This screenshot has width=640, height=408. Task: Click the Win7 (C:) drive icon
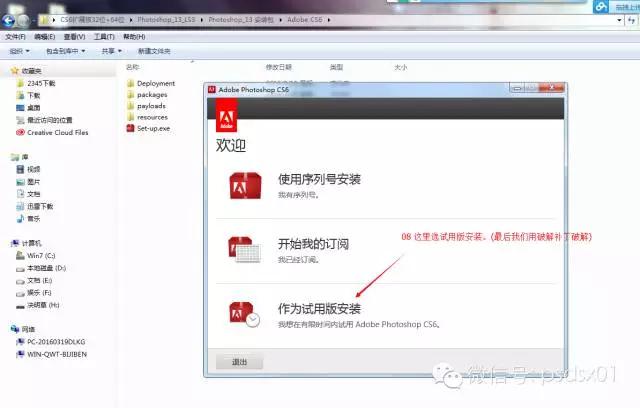click(x=20, y=255)
